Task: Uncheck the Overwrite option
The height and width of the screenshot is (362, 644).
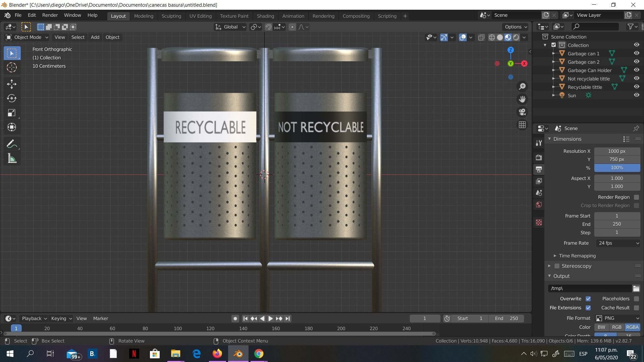Action: point(588,299)
